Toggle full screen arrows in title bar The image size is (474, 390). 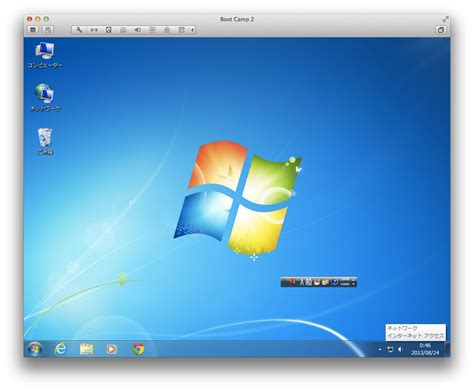pyautogui.click(x=445, y=19)
